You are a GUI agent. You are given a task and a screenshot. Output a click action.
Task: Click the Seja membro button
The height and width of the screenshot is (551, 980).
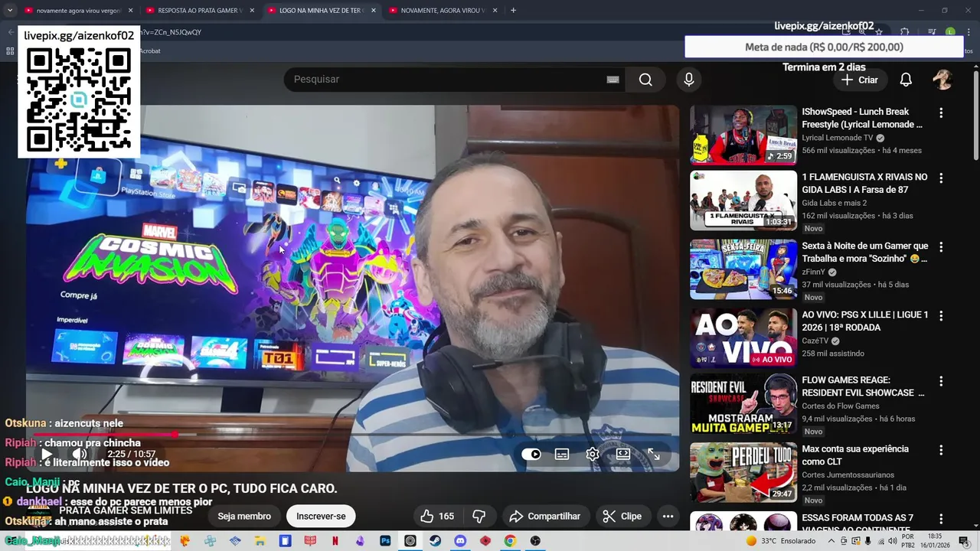click(244, 517)
